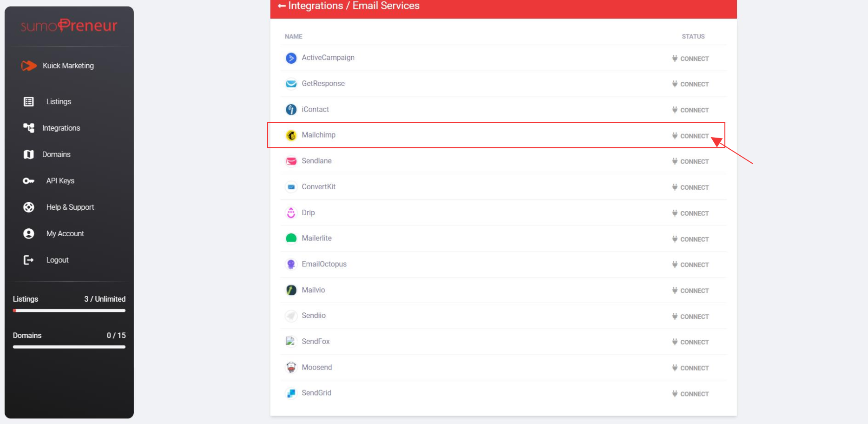Click the Listings usage progress bar
The width and height of the screenshot is (868, 424).
[x=69, y=311]
